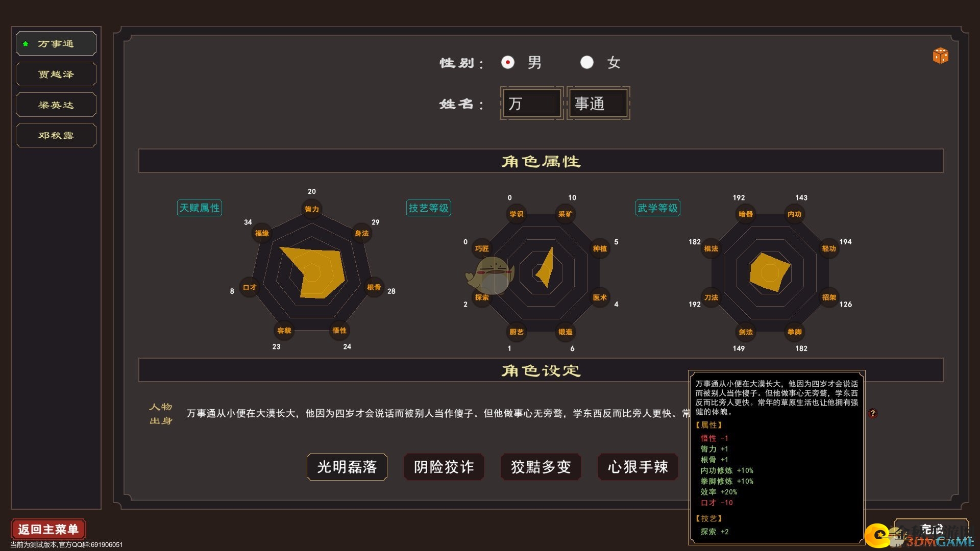Click the 角色属性 section header

click(541, 161)
